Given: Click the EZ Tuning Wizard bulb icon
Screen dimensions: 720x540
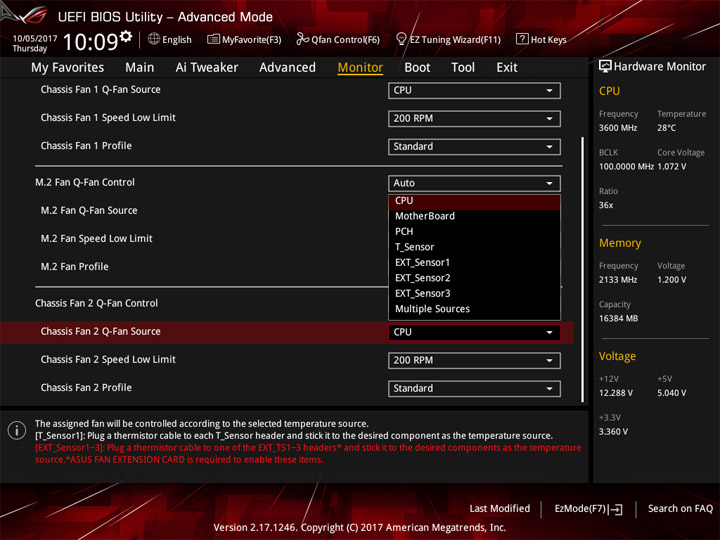Looking at the screenshot, I should coord(401,39).
